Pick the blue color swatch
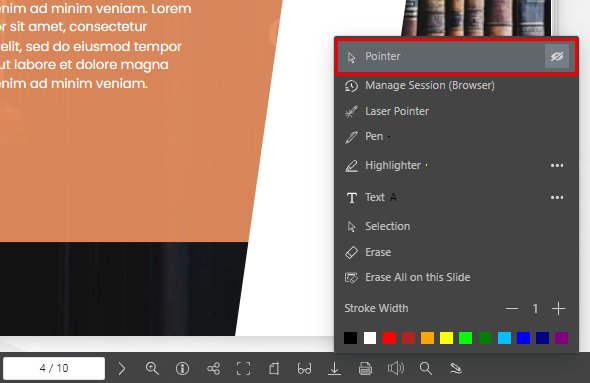The width and height of the screenshot is (590, 383). (523, 338)
